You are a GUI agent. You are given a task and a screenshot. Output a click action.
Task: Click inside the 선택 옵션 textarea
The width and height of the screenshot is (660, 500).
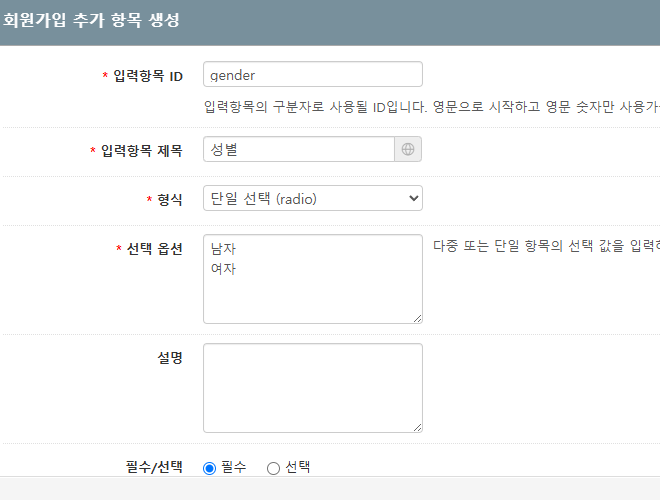[x=313, y=279]
